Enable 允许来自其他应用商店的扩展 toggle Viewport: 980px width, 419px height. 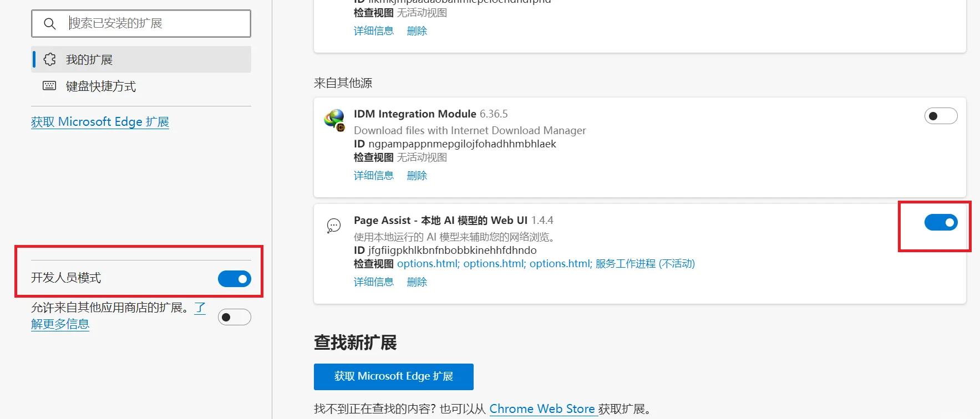coord(235,317)
